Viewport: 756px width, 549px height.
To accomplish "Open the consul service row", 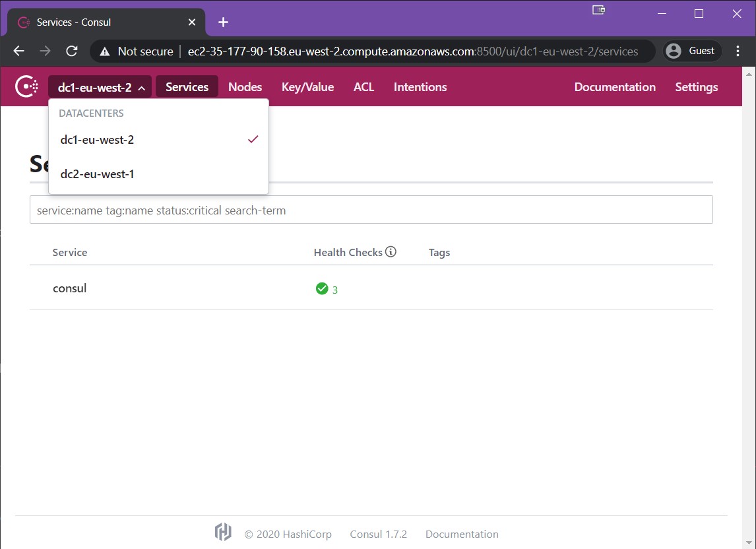I will tap(371, 288).
